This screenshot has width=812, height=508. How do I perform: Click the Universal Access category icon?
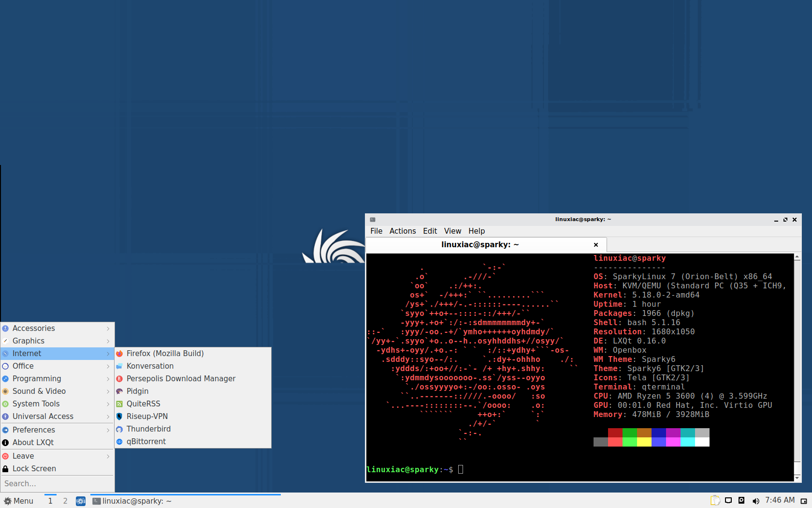tap(5, 417)
